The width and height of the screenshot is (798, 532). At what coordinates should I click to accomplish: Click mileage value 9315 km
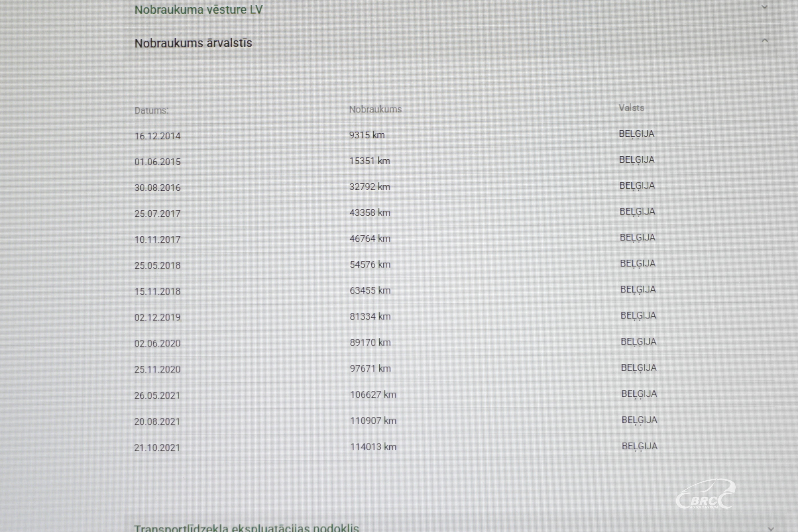pos(367,135)
